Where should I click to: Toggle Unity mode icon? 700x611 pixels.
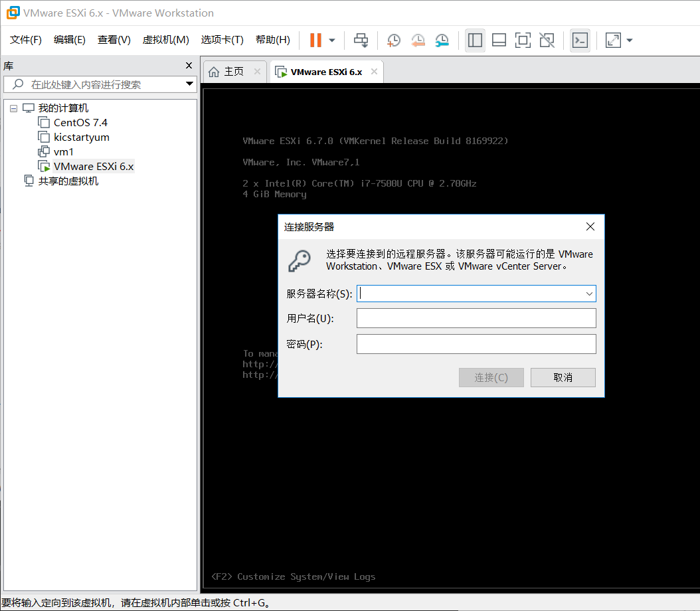[547, 40]
